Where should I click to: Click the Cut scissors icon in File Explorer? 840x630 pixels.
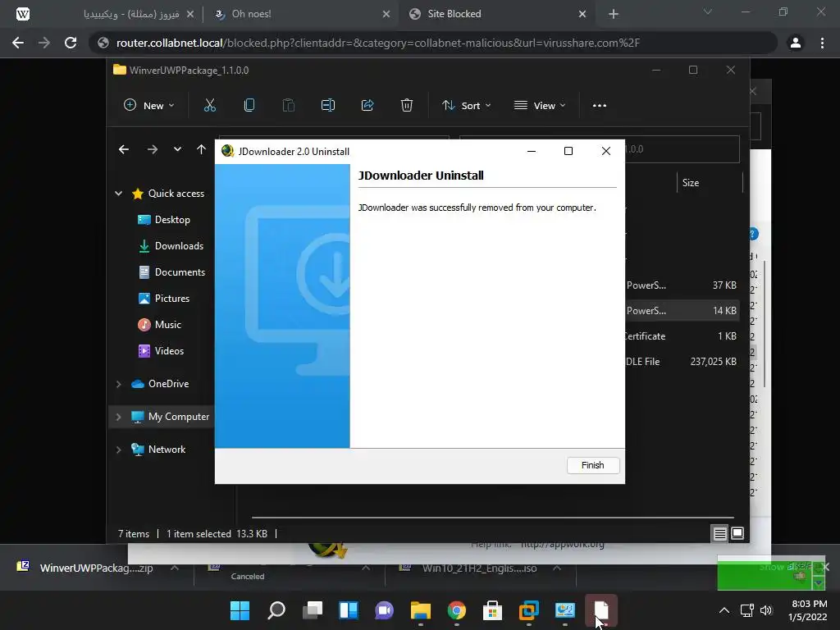coord(210,106)
